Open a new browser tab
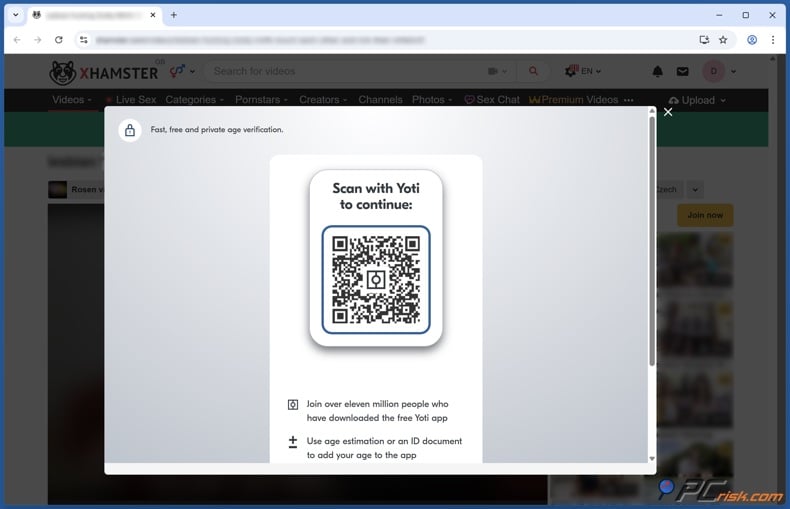This screenshot has height=509, width=790. click(174, 15)
